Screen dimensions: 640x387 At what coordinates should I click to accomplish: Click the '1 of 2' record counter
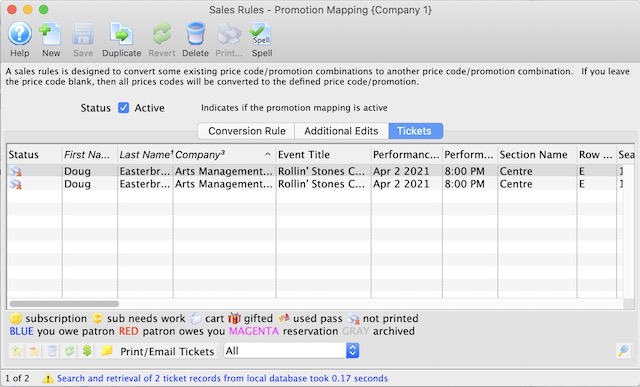(17, 378)
